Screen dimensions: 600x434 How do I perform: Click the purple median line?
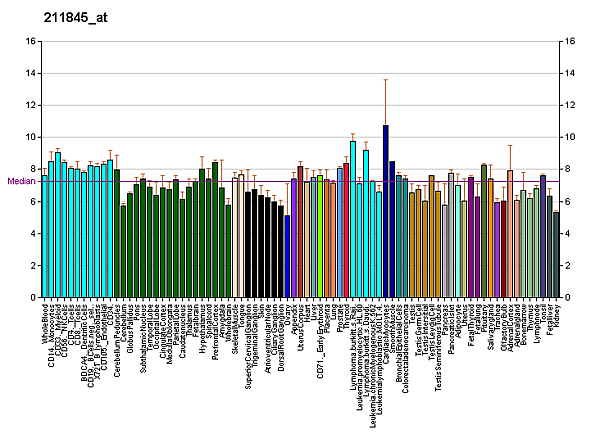300,181
